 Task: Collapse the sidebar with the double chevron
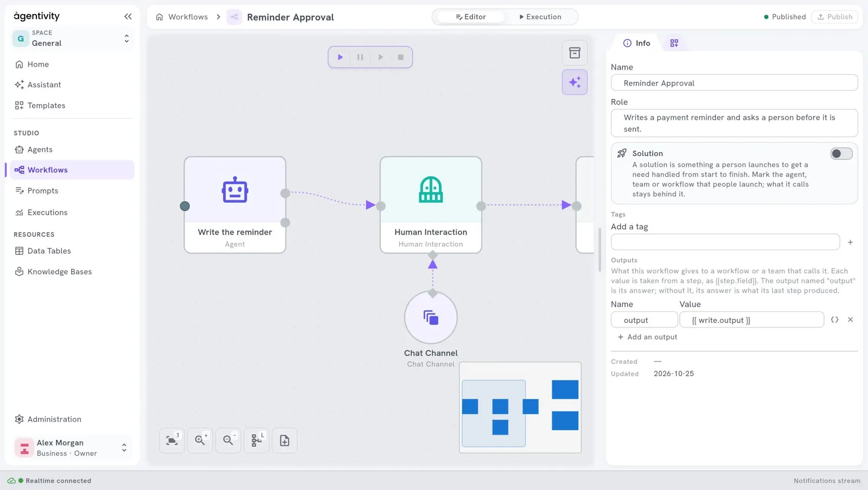128,16
